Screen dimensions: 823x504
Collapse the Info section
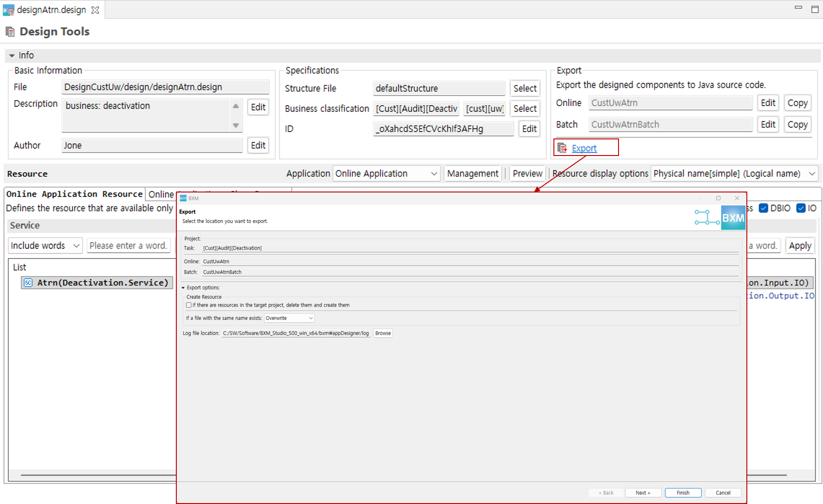click(12, 55)
